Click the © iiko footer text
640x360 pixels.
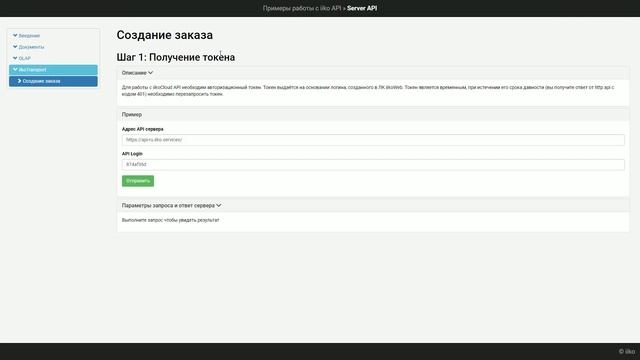click(627, 351)
